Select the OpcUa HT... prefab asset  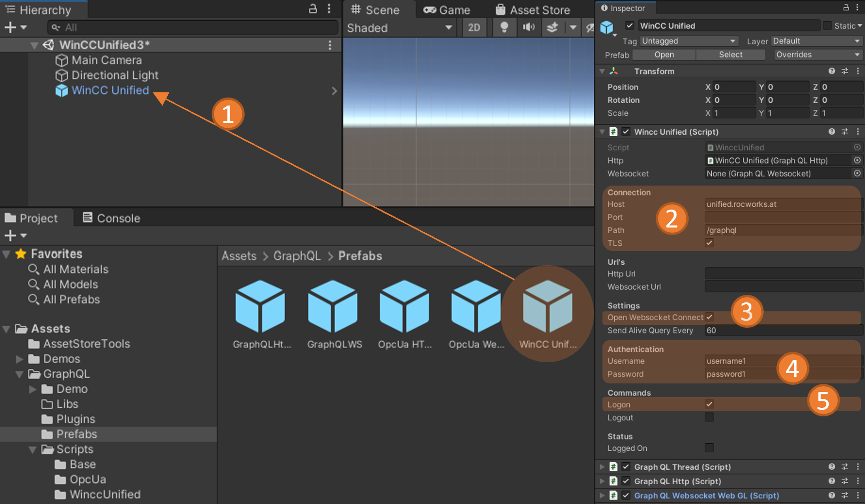[405, 314]
